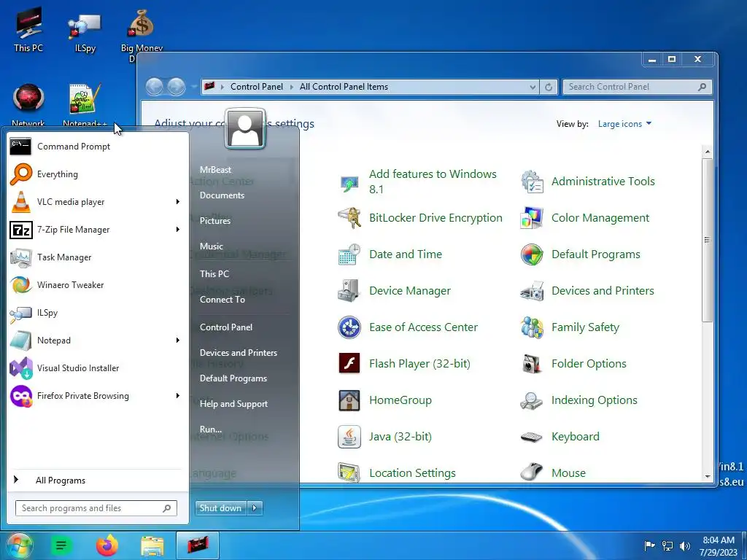Open the Default Programs icon in Control Panel

(531, 254)
